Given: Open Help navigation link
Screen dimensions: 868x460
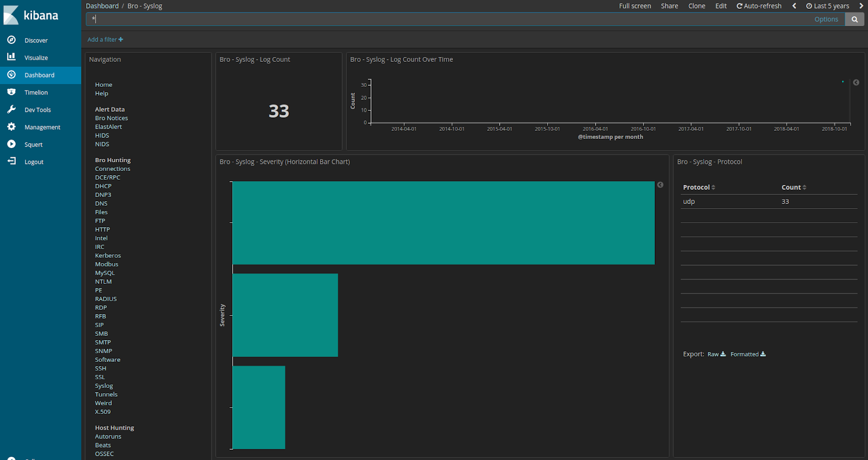Looking at the screenshot, I should tap(101, 93).
